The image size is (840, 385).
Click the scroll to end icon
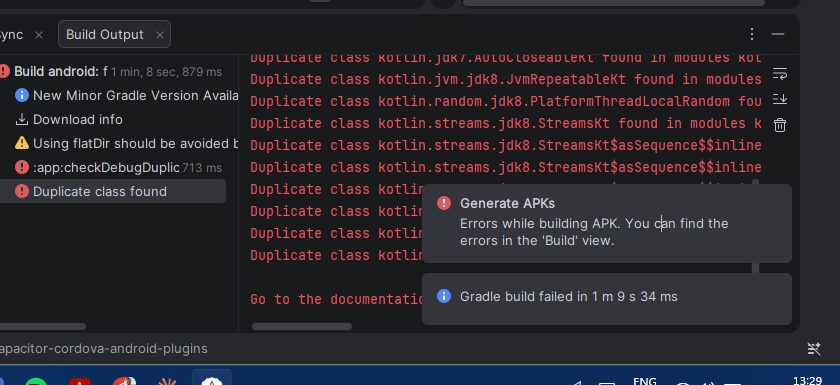click(x=779, y=99)
